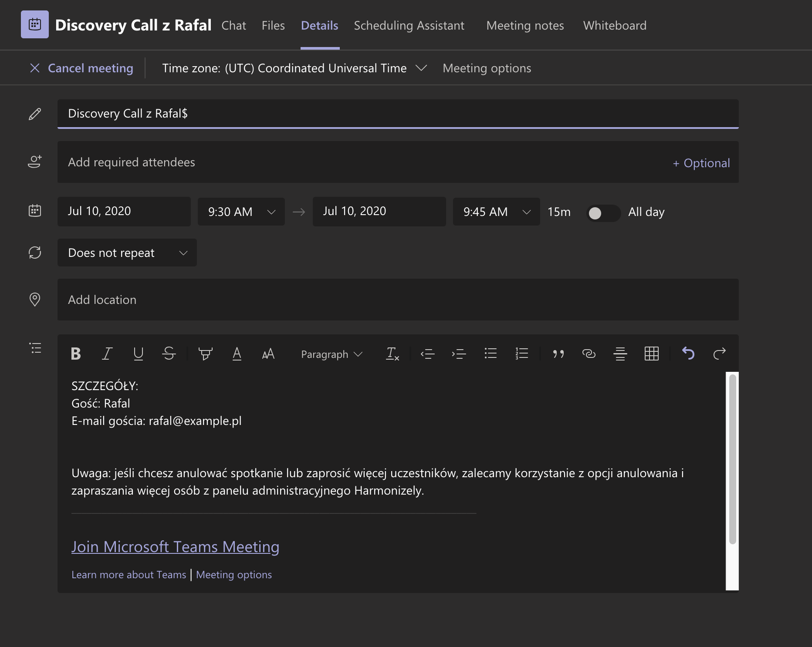
Task: Open the text highlight color tool
Action: coord(206,354)
